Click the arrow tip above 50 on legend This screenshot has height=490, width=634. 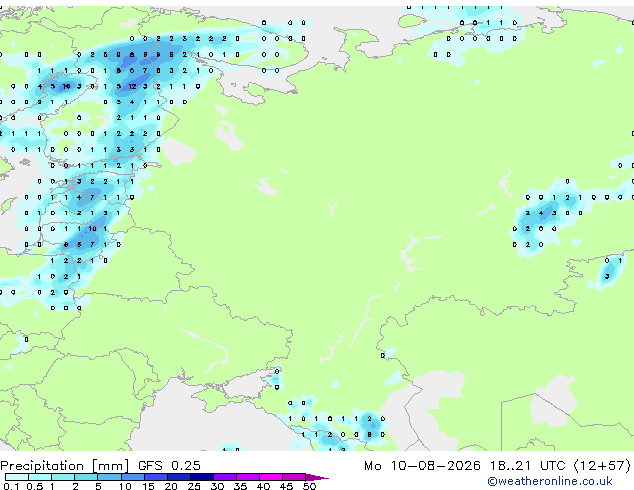click(x=317, y=477)
